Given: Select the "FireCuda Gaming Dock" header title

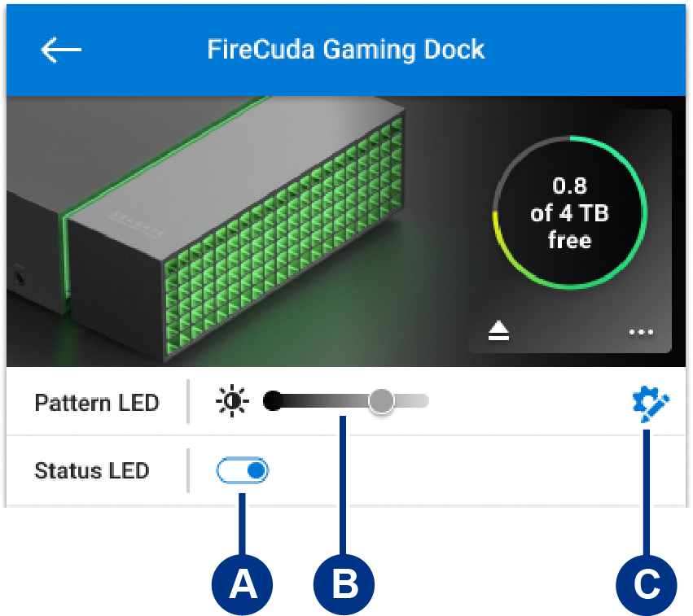Looking at the screenshot, I should coord(346,50).
